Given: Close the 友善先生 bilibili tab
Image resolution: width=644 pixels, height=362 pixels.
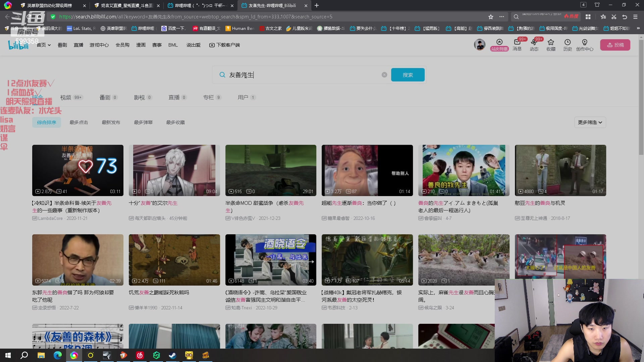Looking at the screenshot, I should (306, 5).
